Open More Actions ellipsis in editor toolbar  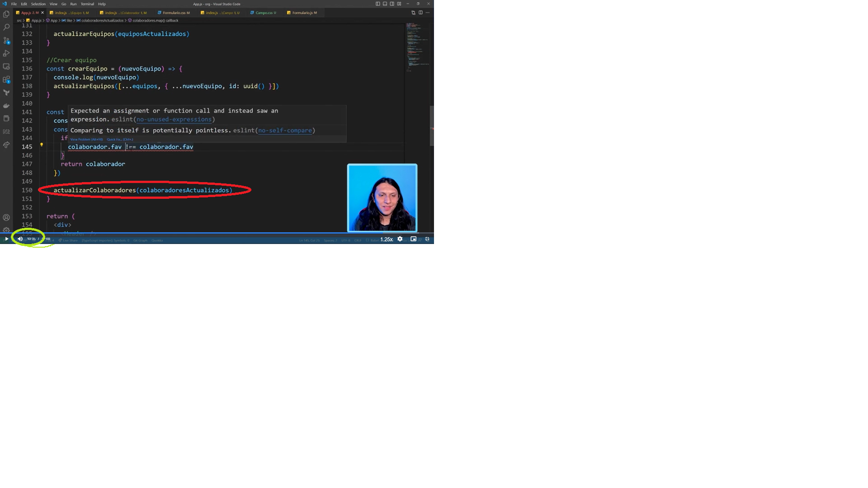(x=428, y=13)
